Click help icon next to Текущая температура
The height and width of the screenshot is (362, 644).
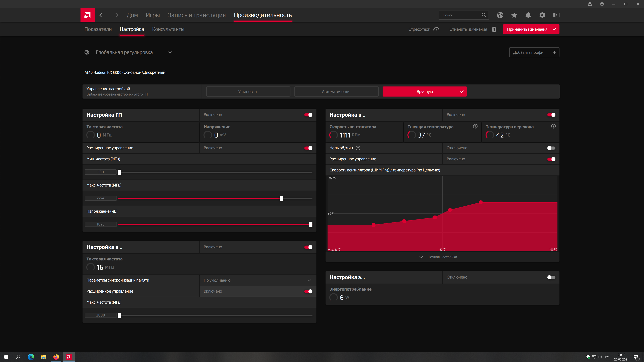475,126
